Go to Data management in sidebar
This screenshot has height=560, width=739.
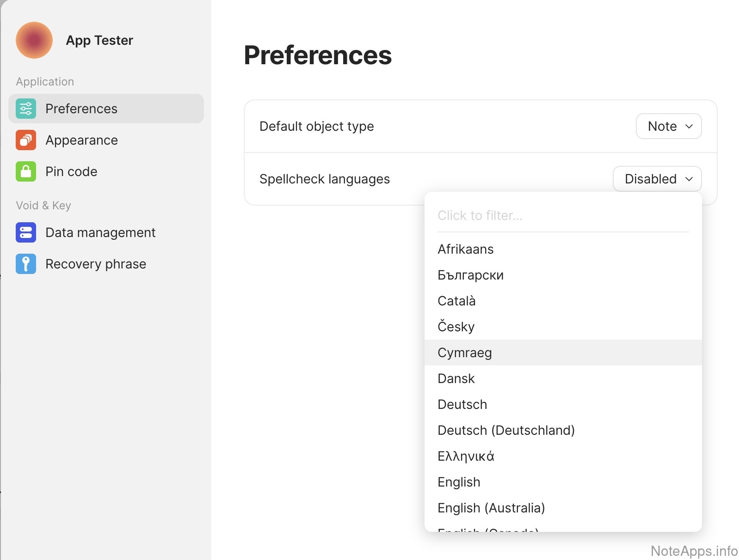100,232
